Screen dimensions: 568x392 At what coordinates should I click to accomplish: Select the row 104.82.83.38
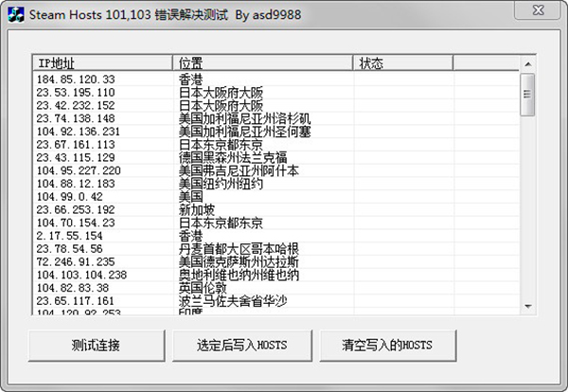[276, 288]
